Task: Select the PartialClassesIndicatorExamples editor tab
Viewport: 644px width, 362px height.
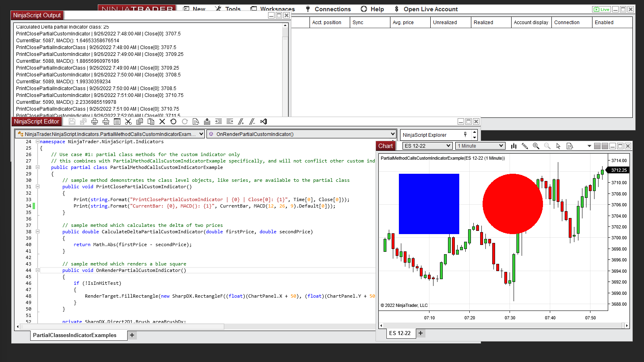Action: [x=79, y=335]
